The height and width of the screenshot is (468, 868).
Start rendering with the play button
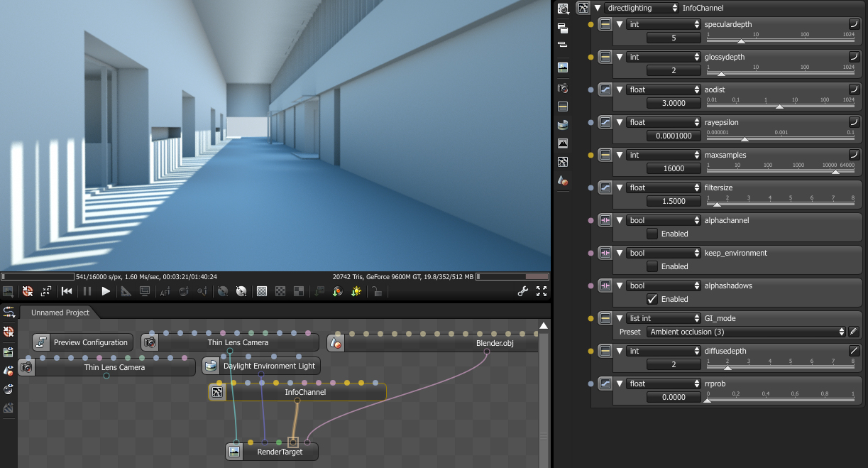point(106,291)
